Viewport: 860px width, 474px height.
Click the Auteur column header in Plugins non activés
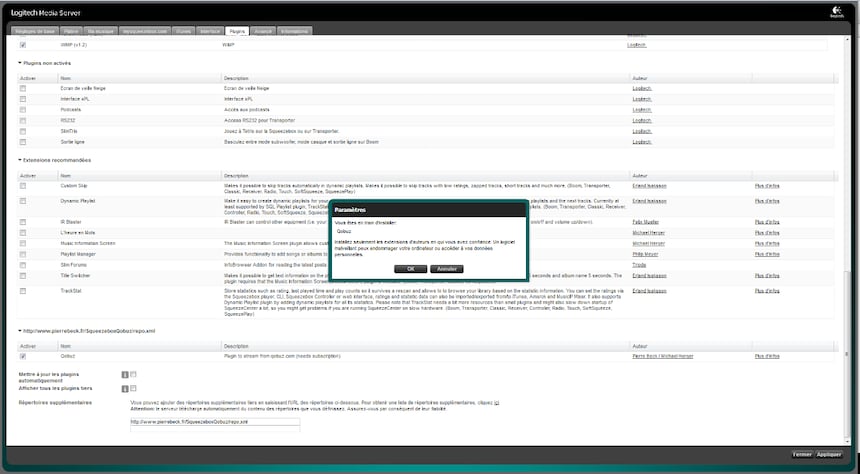click(691, 79)
